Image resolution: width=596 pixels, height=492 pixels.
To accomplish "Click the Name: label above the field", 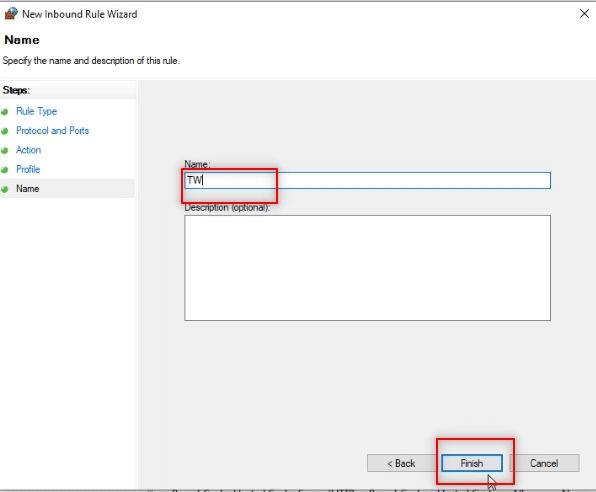I will point(197,164).
